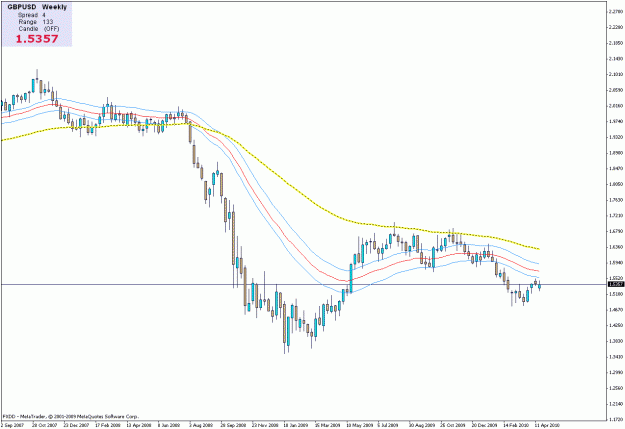Click the 1.5520 price axis label
This screenshot has width=625, height=429.
click(616, 278)
